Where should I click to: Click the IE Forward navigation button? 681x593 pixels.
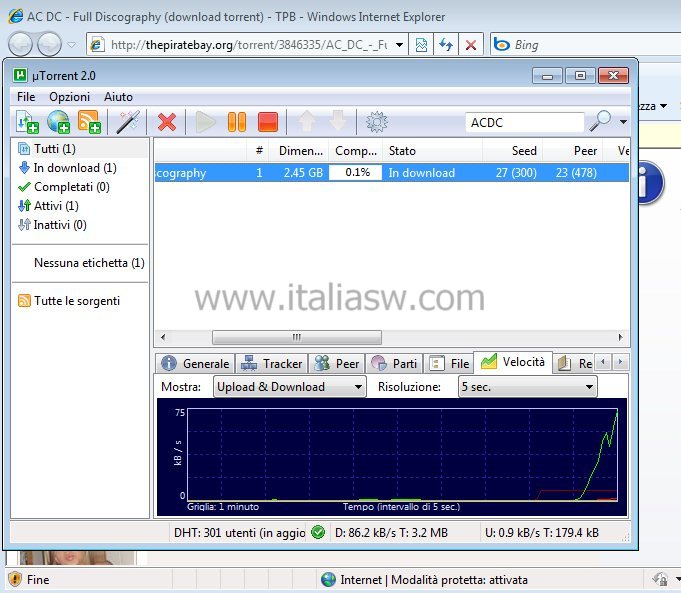pyautogui.click(x=49, y=44)
